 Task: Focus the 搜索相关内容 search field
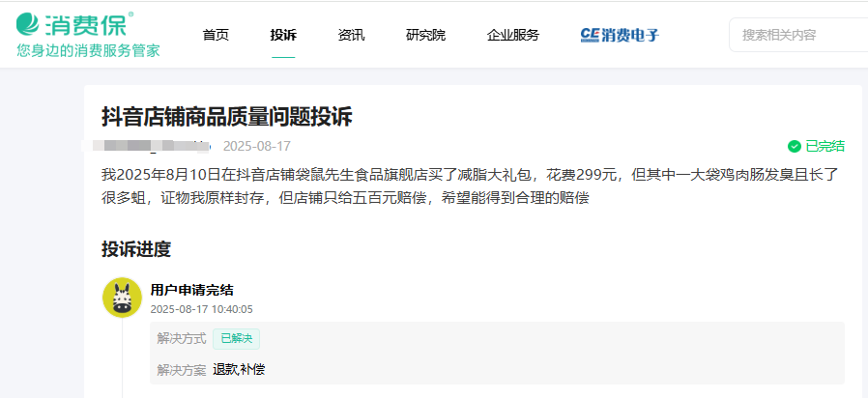click(x=798, y=35)
